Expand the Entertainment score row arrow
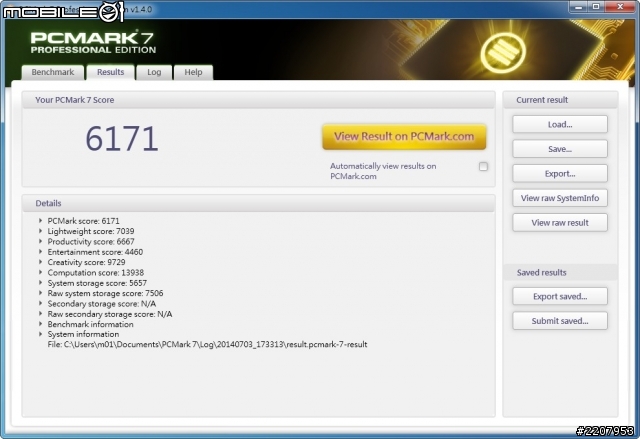The height and width of the screenshot is (439, 640). click(x=40, y=252)
